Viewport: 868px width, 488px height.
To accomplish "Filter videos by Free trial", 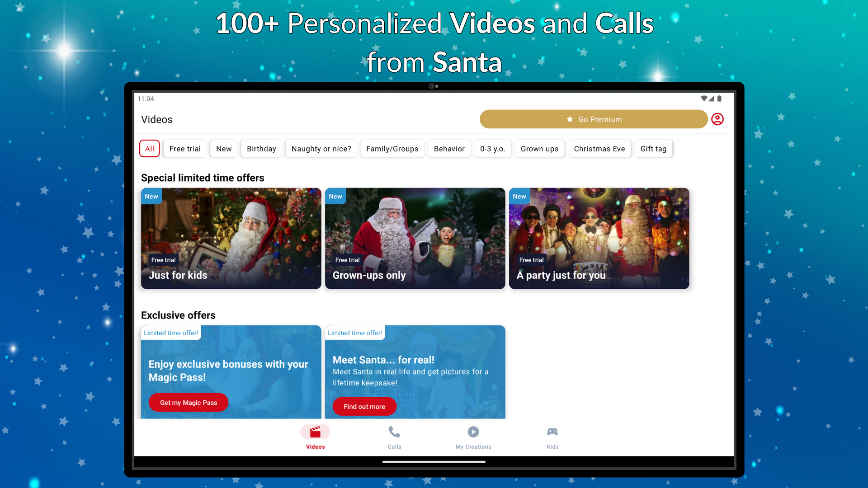I will 185,149.
